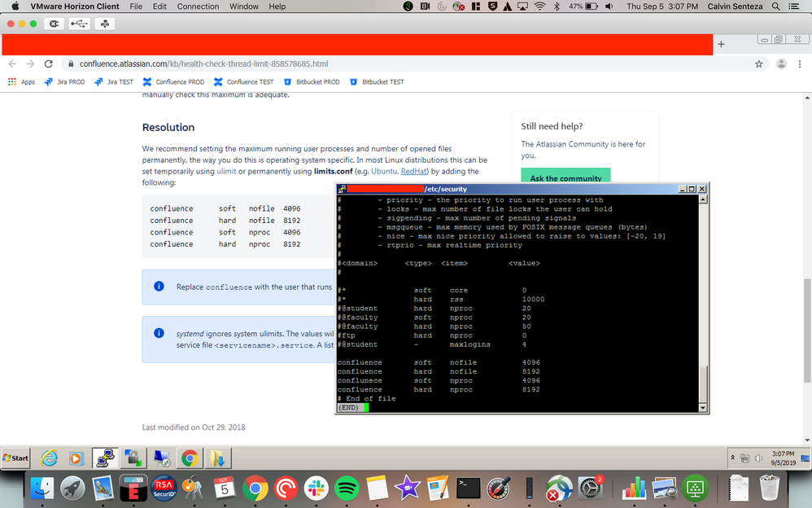This screenshot has width=812, height=508.
Task: Bookmark this page with the star
Action: click(x=758, y=63)
